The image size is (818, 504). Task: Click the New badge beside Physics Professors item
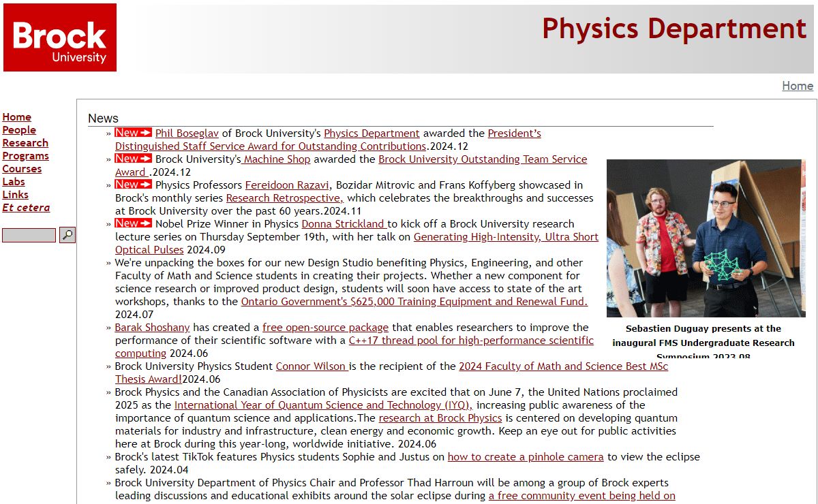click(x=133, y=185)
